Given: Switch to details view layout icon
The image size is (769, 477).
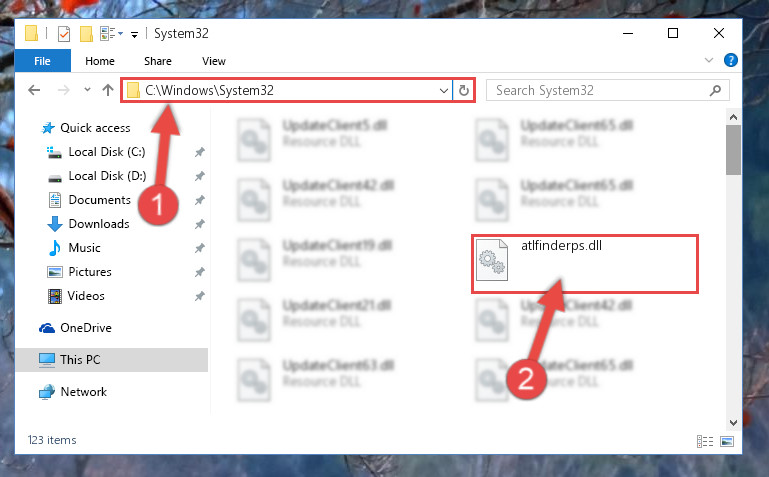Looking at the screenshot, I should 705,441.
